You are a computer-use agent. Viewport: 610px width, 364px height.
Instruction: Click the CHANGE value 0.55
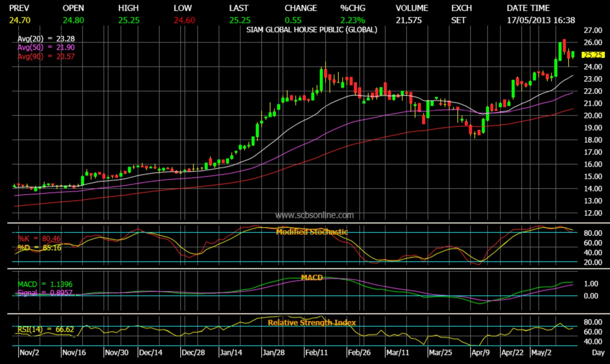(x=293, y=20)
